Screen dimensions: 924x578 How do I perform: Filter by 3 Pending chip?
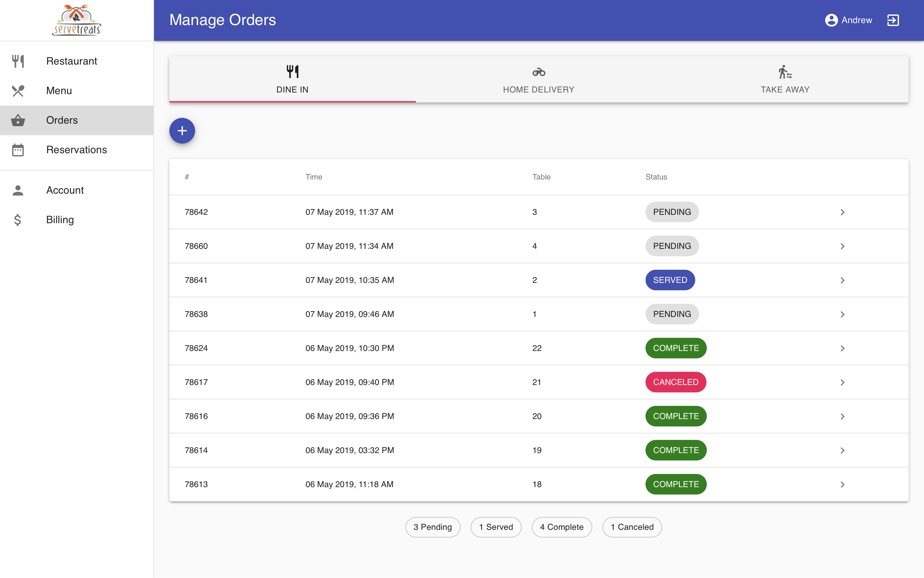click(432, 527)
